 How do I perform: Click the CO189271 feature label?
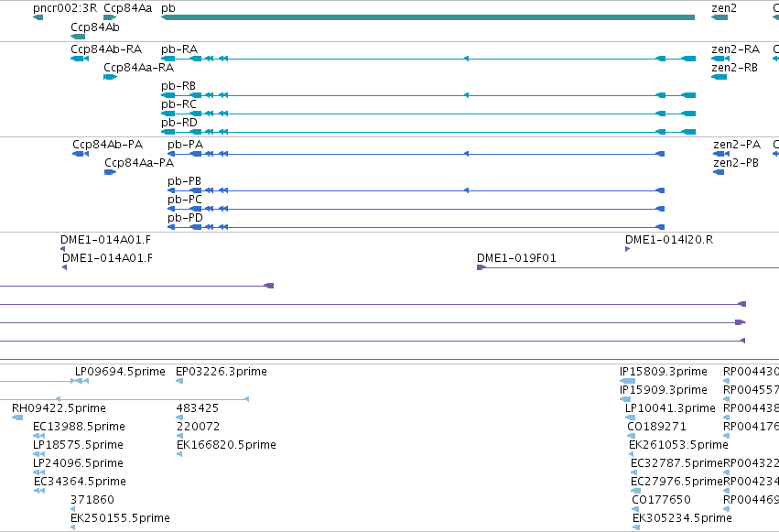(x=656, y=427)
